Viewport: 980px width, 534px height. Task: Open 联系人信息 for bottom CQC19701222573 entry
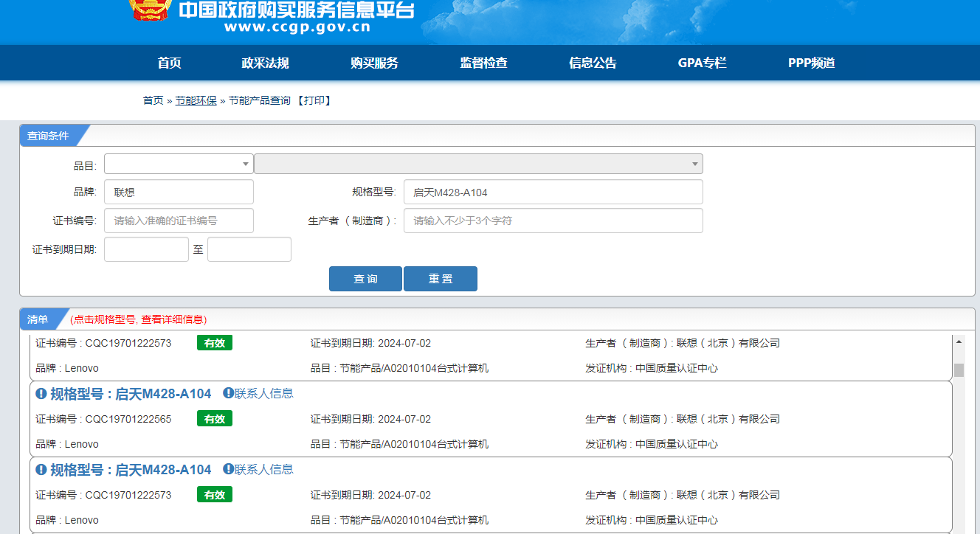[x=264, y=469]
